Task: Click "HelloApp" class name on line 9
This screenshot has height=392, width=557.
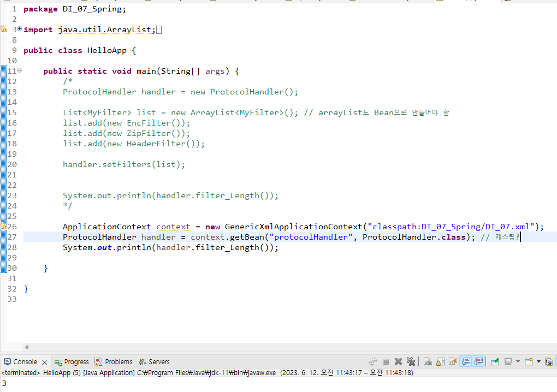Action: click(x=106, y=50)
